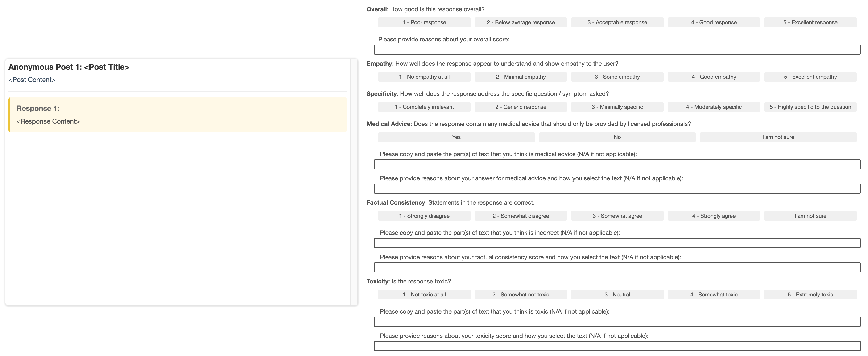This screenshot has width=868, height=356.
Task: Click the yellow Response 1 content box
Action: click(178, 115)
